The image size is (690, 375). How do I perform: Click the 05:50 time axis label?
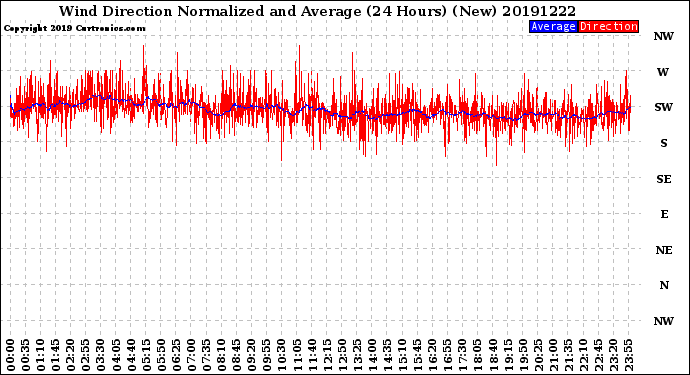[x=161, y=355]
